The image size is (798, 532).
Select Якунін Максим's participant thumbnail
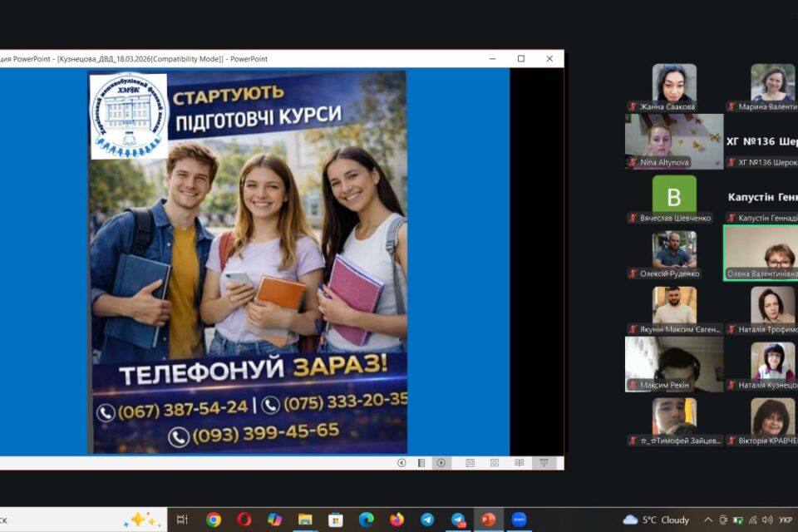point(674,308)
